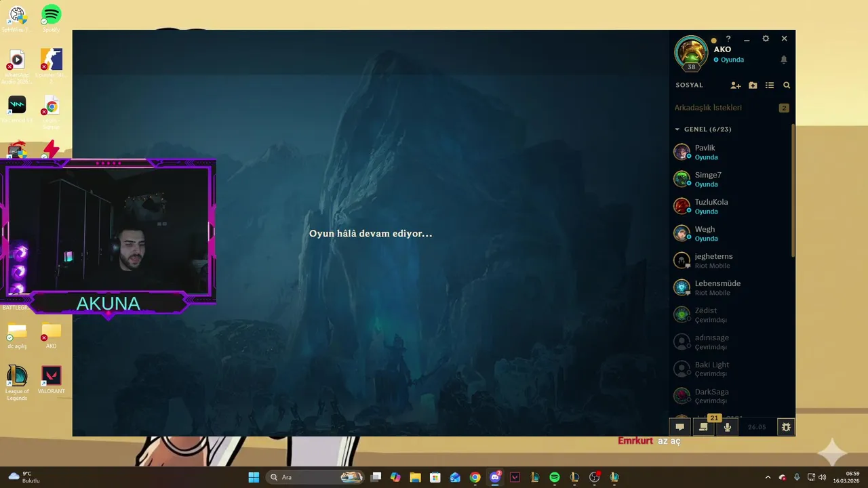Click the help question mark icon
The height and width of the screenshot is (488, 868).
(728, 39)
